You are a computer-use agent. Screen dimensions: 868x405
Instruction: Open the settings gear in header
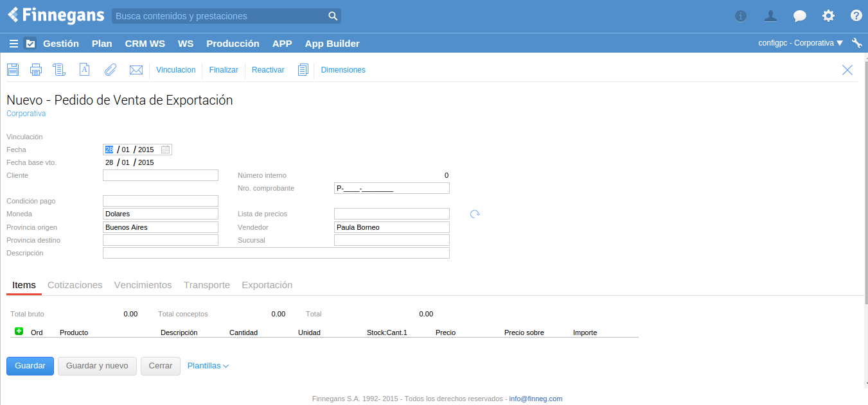828,16
